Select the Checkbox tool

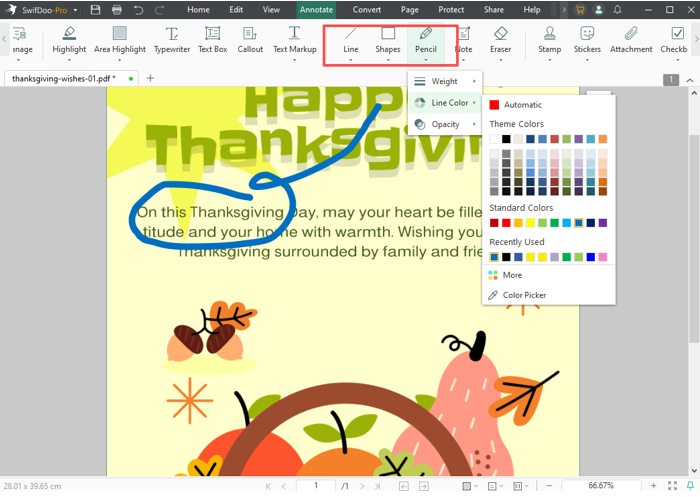coord(674,40)
